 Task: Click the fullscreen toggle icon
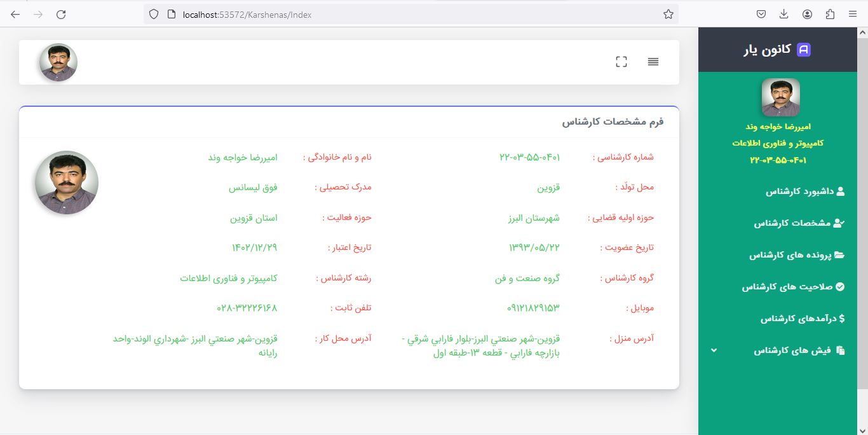621,62
